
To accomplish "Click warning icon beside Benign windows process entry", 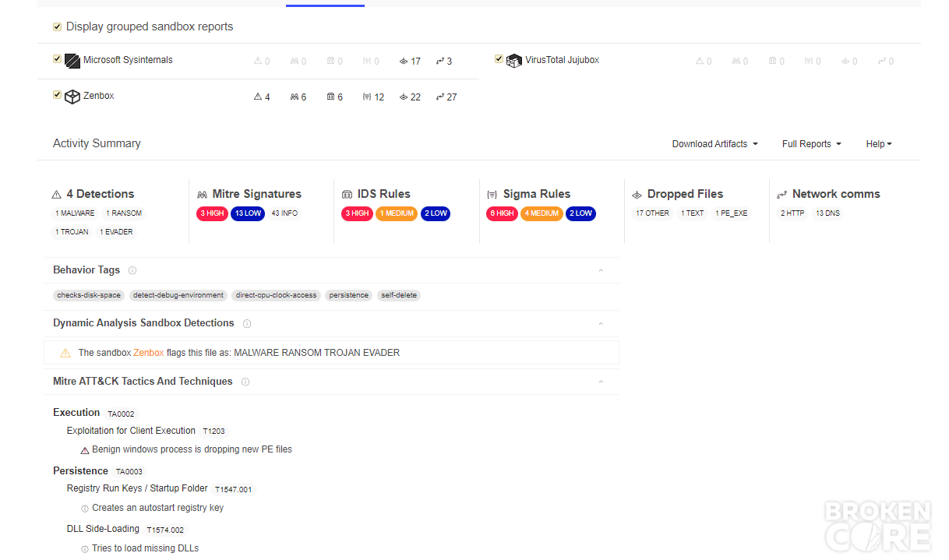I will coord(85,450).
